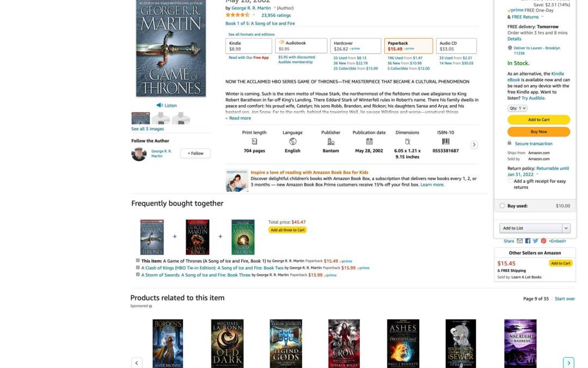Open the 23,956 ratings link
Image resolution: width=588 pixels, height=368 pixels.
[276, 15]
